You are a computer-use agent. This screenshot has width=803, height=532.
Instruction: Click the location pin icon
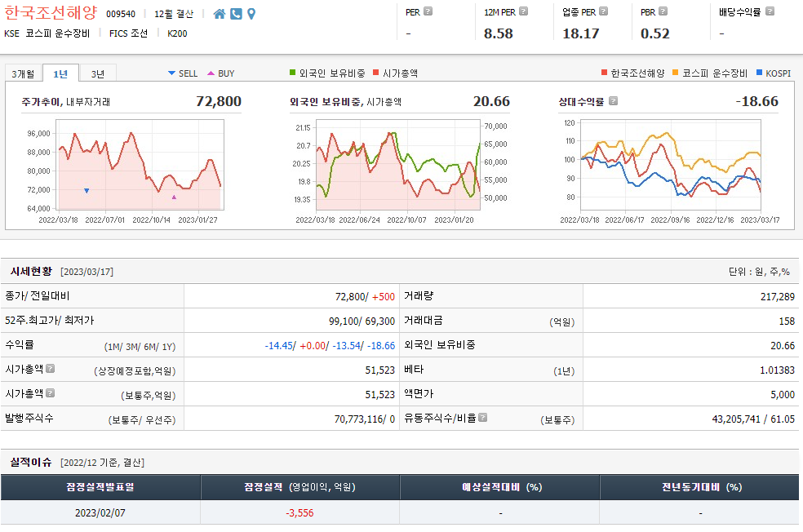251,14
